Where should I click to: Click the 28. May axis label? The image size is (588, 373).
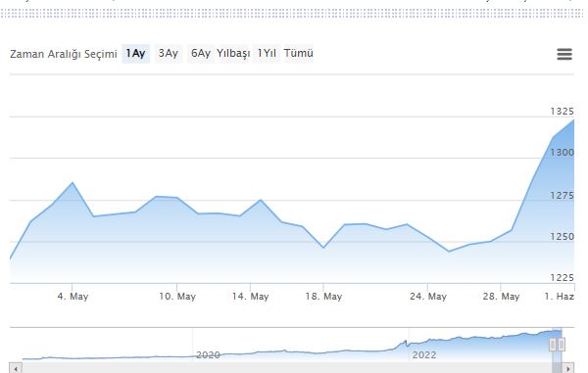tap(501, 297)
